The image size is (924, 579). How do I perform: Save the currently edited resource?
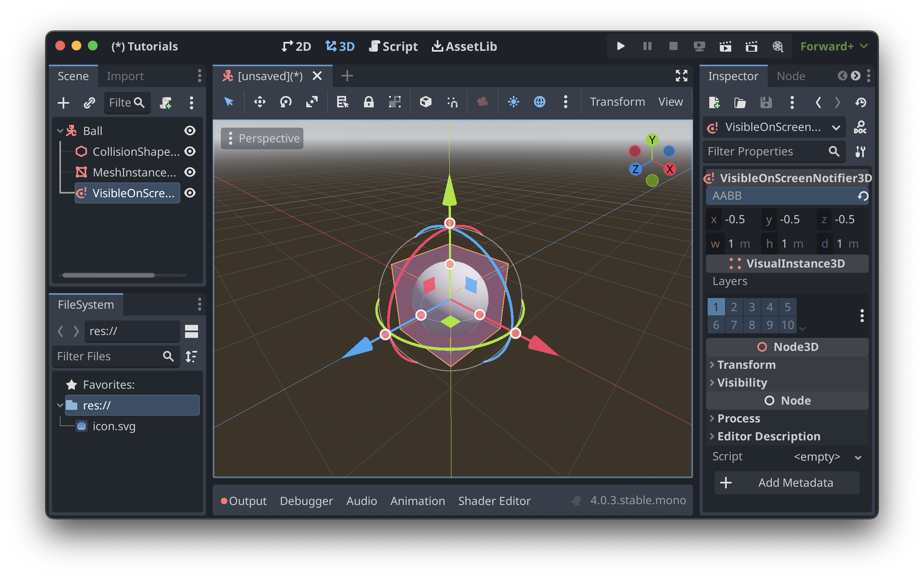pos(766,102)
